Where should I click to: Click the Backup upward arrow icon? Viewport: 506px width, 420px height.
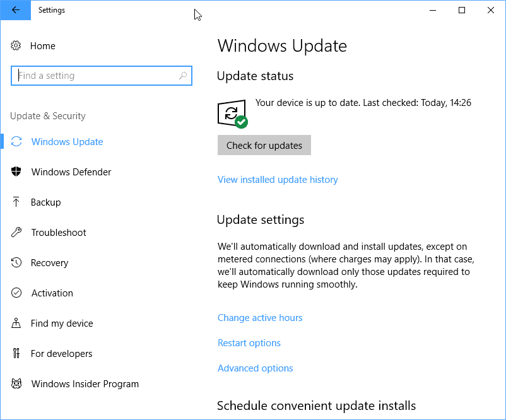16,202
